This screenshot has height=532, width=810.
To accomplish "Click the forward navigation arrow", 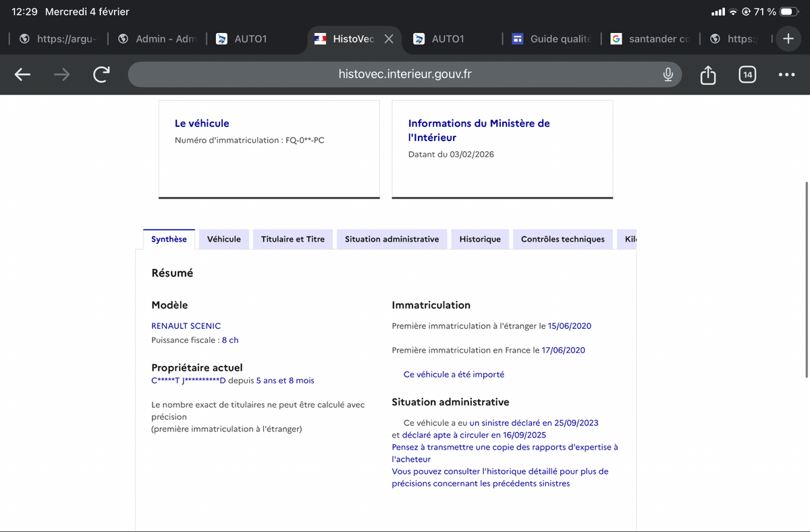I will 61,74.
